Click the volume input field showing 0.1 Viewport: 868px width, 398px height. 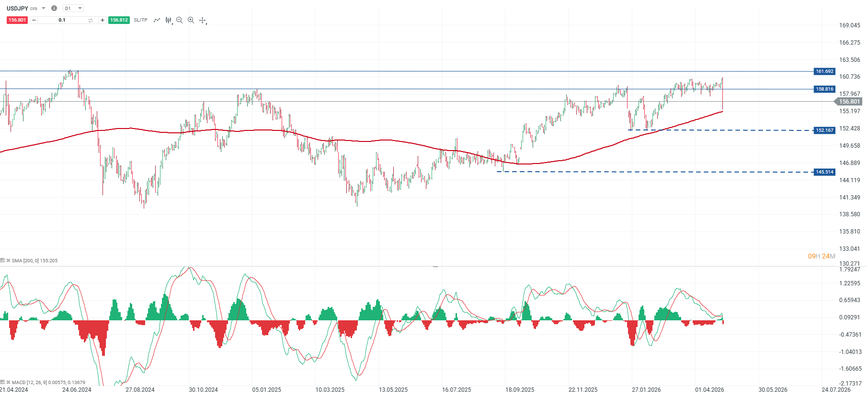(62, 20)
